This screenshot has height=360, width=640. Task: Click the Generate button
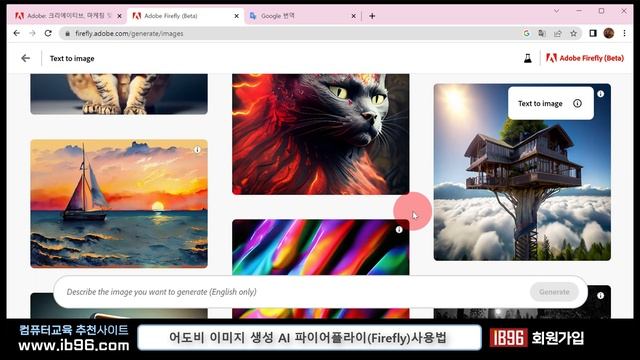[x=554, y=292]
